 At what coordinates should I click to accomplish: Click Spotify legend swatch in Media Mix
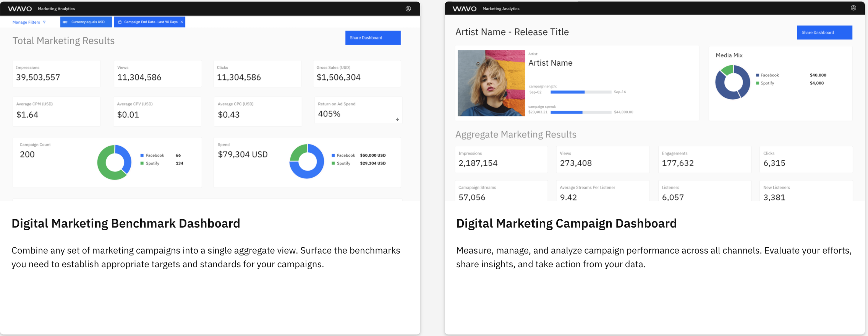(x=758, y=83)
